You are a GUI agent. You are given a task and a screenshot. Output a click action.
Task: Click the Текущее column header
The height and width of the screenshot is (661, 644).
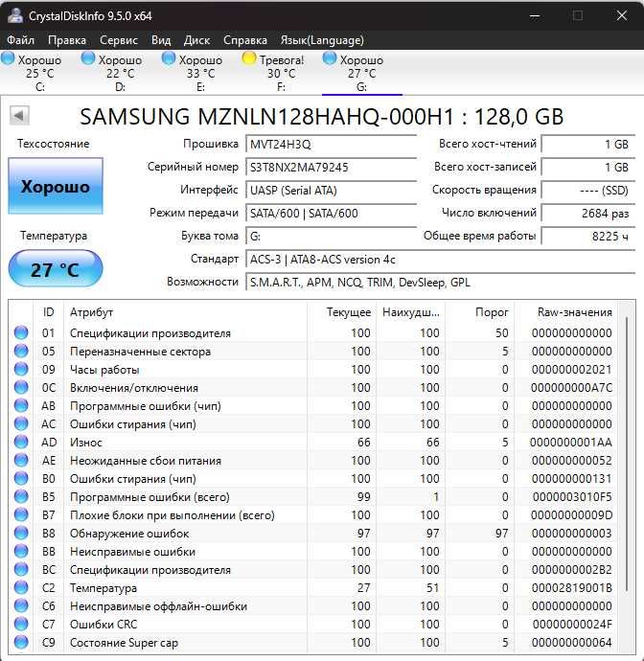tap(342, 312)
